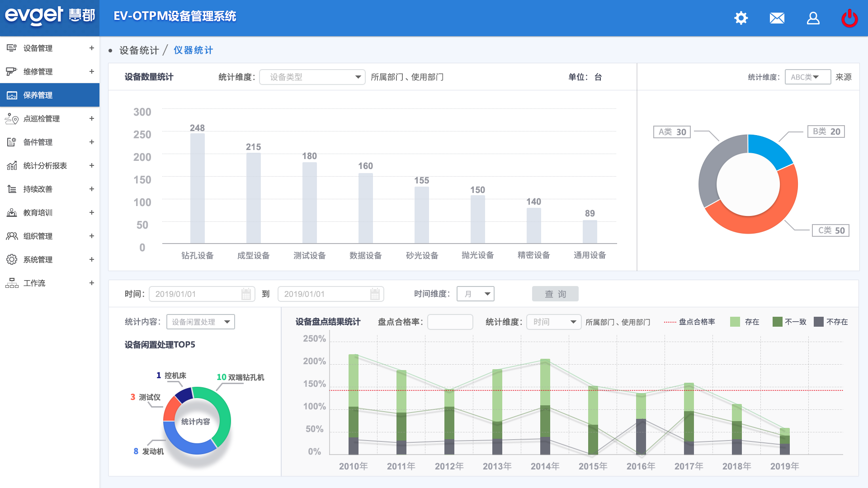Expand the 设备闲置处理 content dropdown

pos(200,322)
